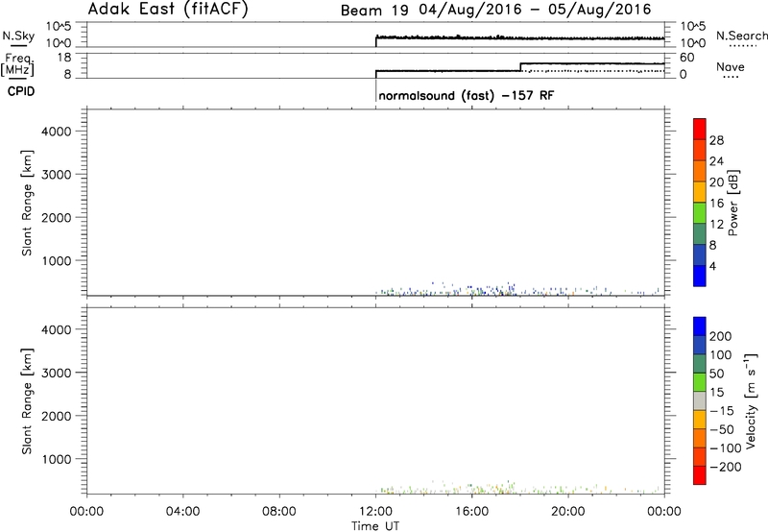Click the "4" tick on Power colorbar
The width and height of the screenshot is (768, 532).
(x=713, y=266)
